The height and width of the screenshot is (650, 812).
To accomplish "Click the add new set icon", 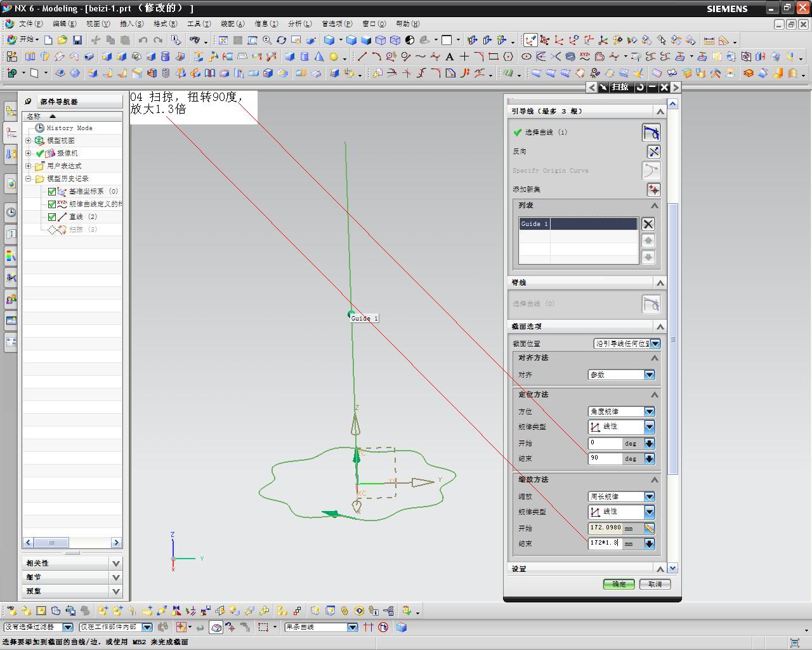I will [x=653, y=189].
